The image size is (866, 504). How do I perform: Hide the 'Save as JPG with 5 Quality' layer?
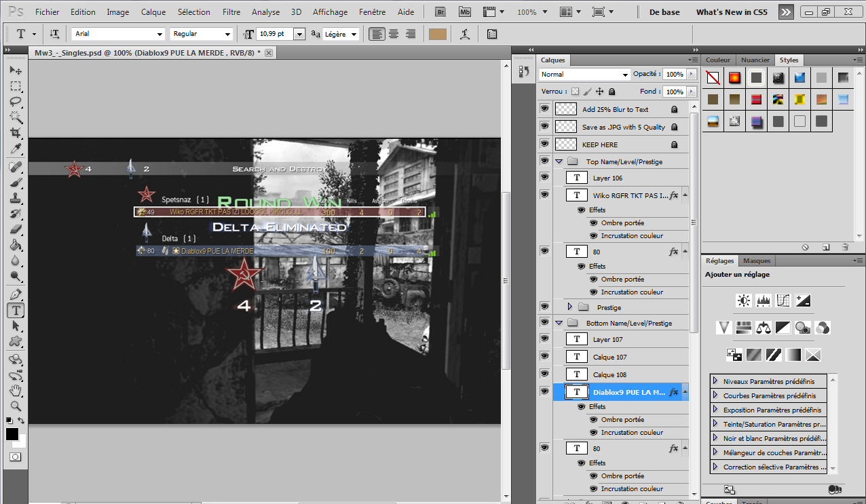click(x=544, y=126)
